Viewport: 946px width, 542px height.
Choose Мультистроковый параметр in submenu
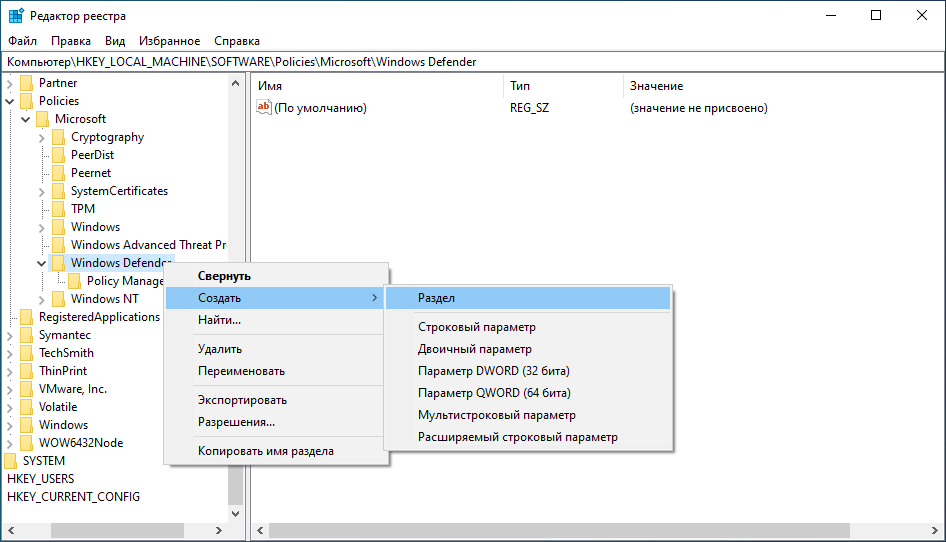point(528,415)
